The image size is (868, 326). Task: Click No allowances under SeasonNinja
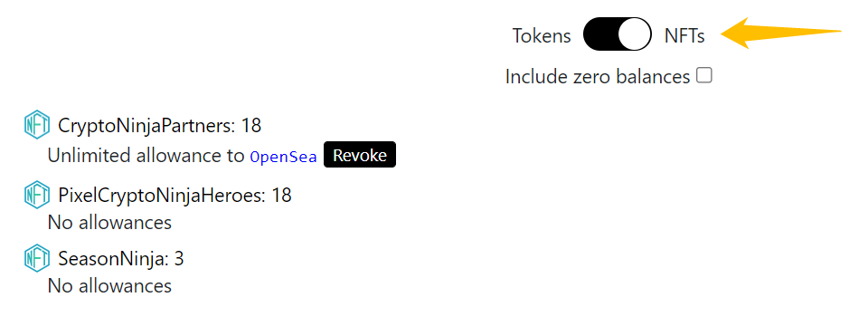109,286
